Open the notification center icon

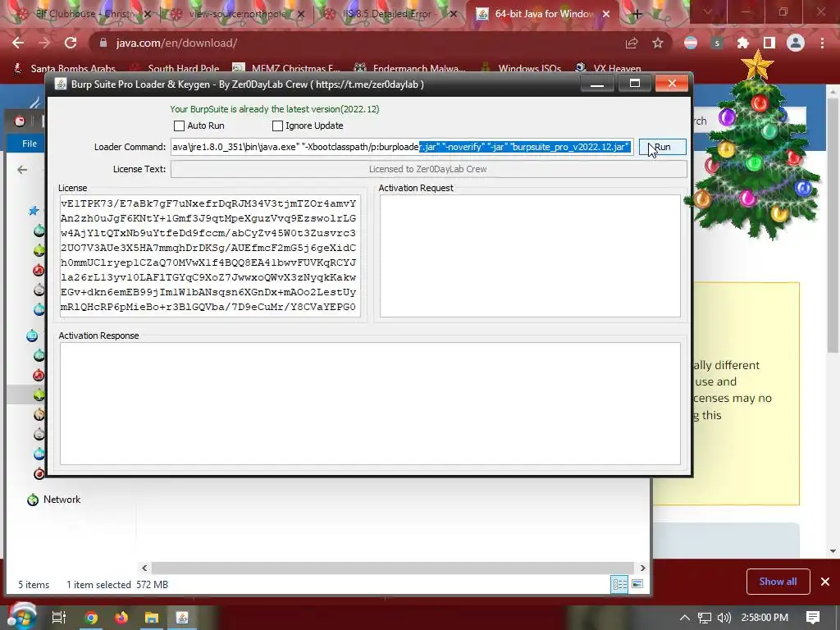point(813,618)
